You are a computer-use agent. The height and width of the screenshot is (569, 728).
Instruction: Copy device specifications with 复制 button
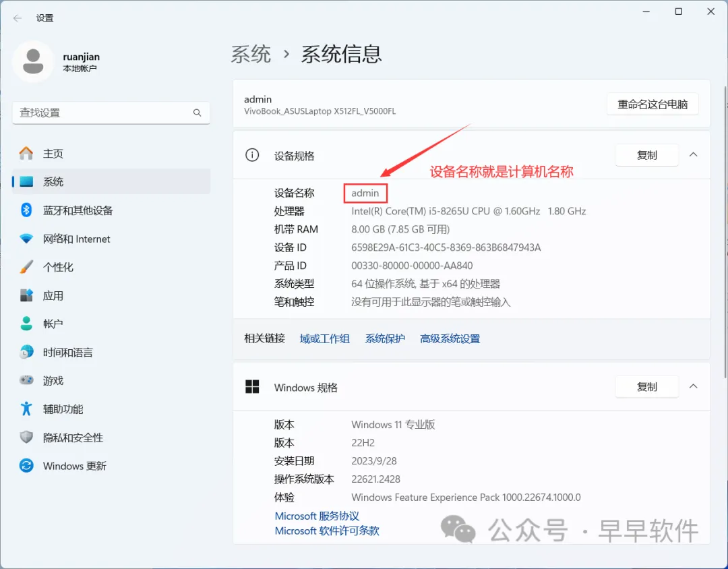(646, 155)
